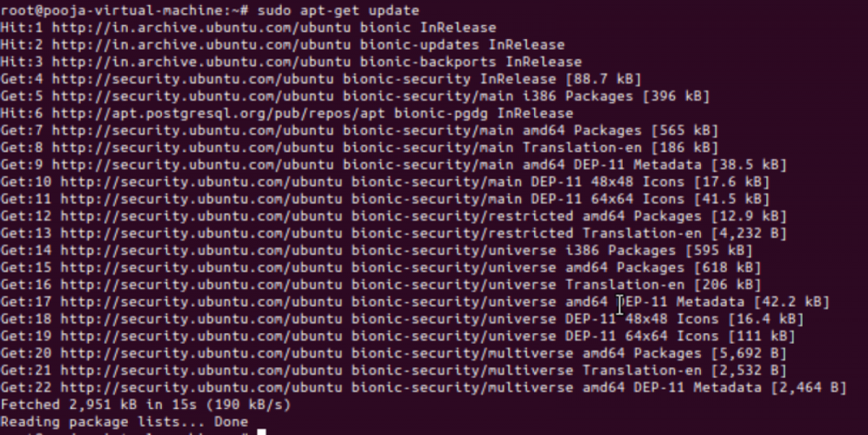The height and width of the screenshot is (435, 868).
Task: Click the "Reading package lists... Done" line
Action: point(124,421)
